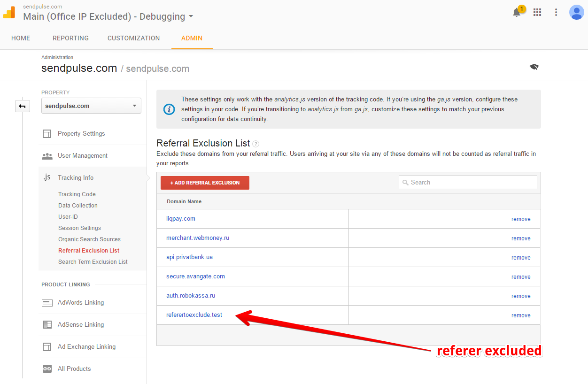Switch to the REPORTING tab
The width and height of the screenshot is (588, 384).
point(70,38)
